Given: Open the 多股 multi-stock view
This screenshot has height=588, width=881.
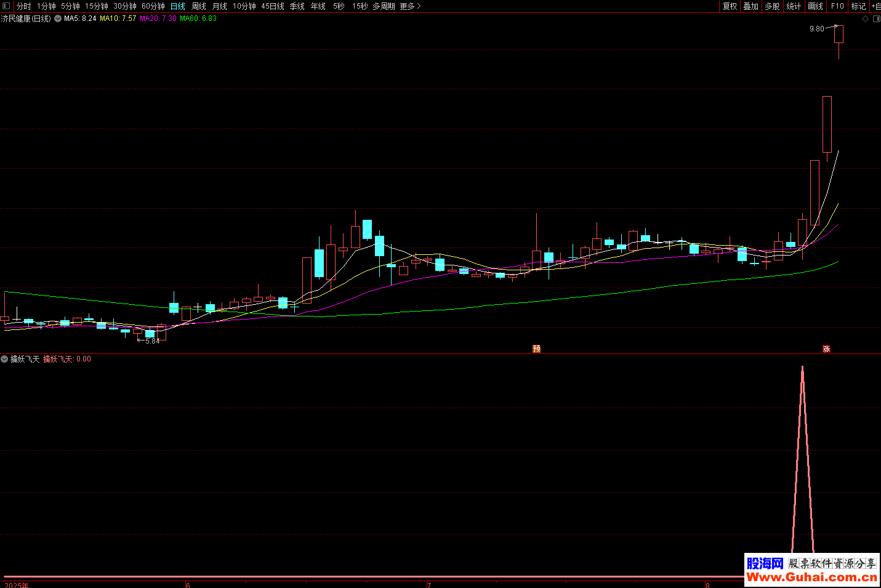Looking at the screenshot, I should tap(773, 6).
